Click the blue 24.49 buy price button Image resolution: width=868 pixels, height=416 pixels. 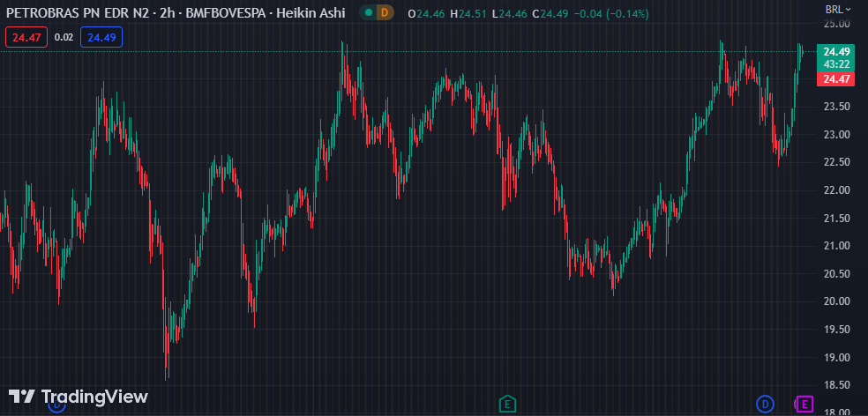[101, 36]
